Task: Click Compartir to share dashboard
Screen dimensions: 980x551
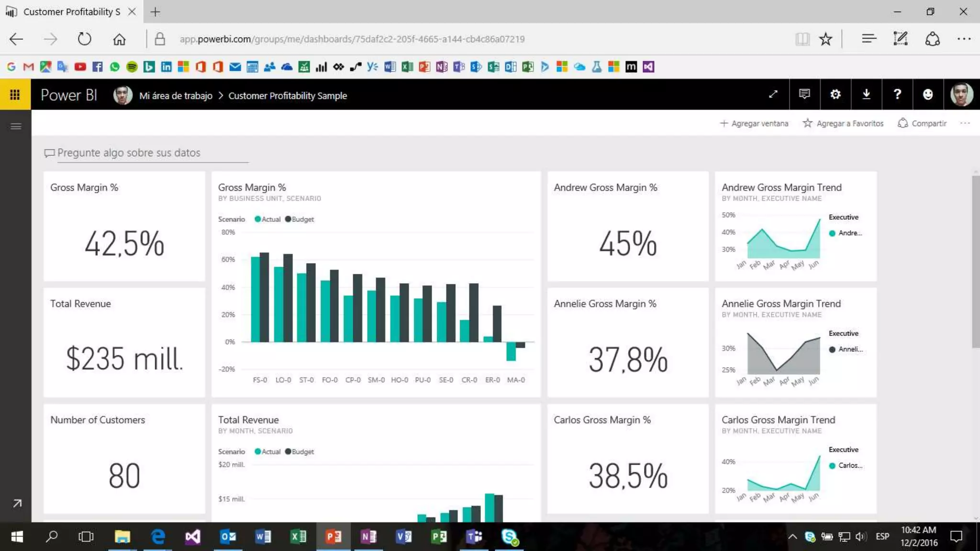Action: (x=922, y=123)
